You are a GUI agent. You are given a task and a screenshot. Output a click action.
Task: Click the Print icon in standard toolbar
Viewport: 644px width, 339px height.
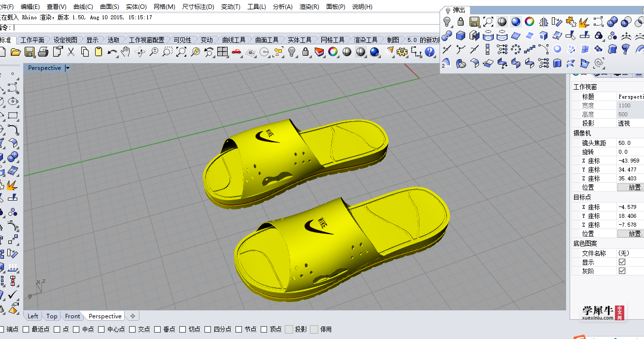tap(43, 52)
